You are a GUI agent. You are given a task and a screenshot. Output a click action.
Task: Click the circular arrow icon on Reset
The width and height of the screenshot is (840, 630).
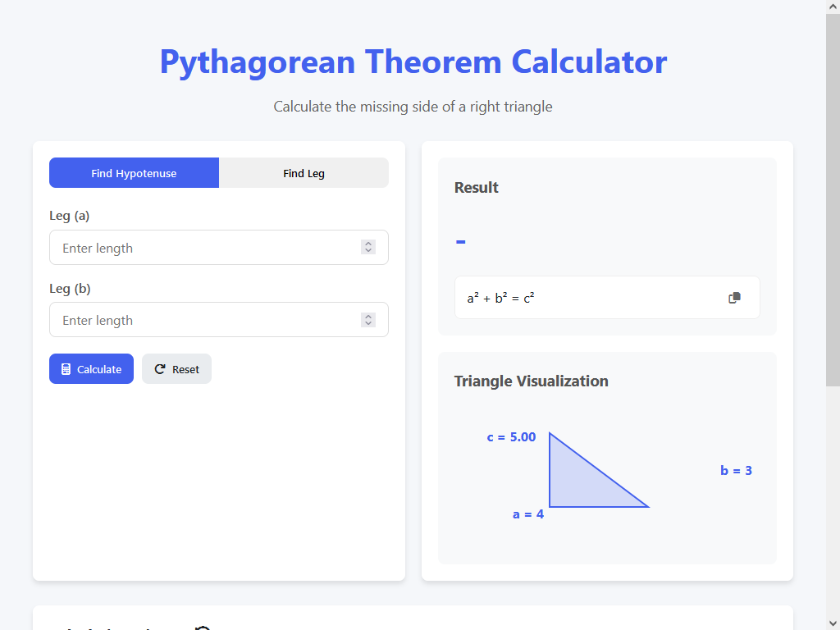160,369
